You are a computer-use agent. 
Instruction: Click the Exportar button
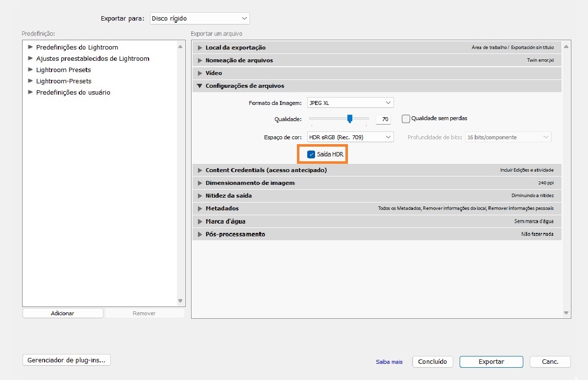tap(491, 362)
